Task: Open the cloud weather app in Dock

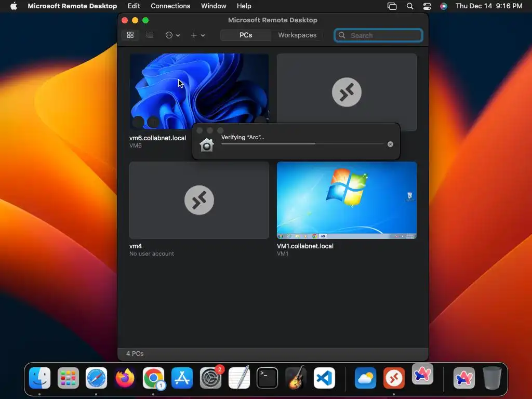Action: (365, 378)
